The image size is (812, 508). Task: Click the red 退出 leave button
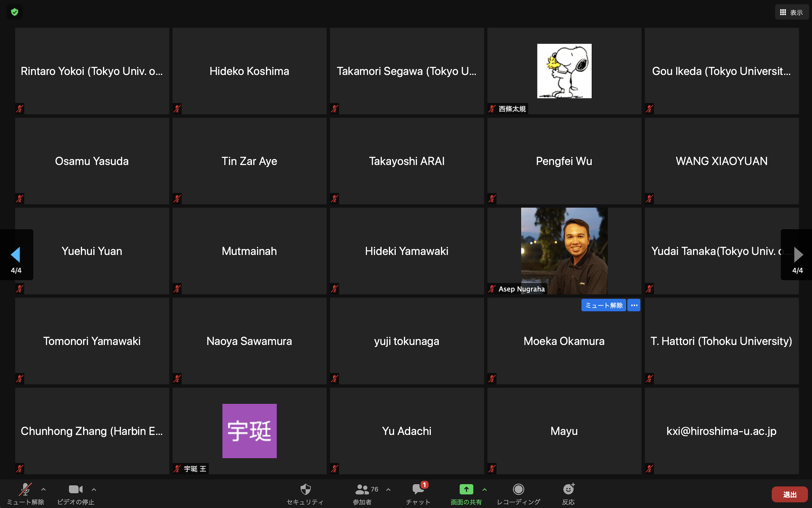pos(790,494)
